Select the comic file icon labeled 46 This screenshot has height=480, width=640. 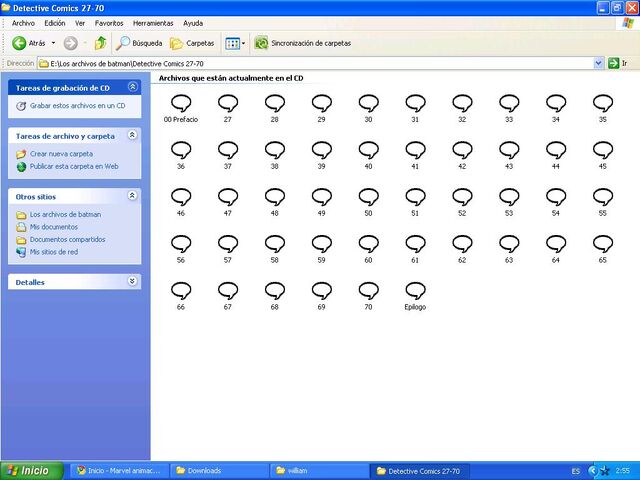[x=181, y=197]
